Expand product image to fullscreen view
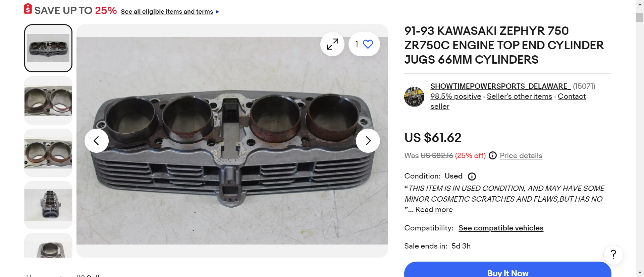 coord(332,44)
